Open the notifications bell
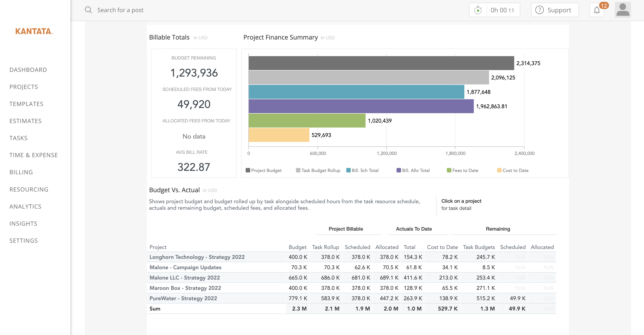 tap(596, 10)
